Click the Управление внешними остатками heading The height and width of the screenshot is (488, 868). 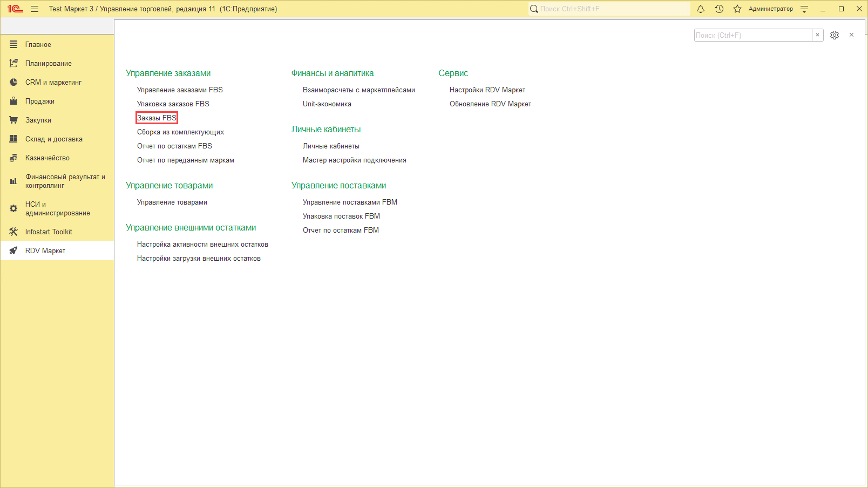pos(191,227)
